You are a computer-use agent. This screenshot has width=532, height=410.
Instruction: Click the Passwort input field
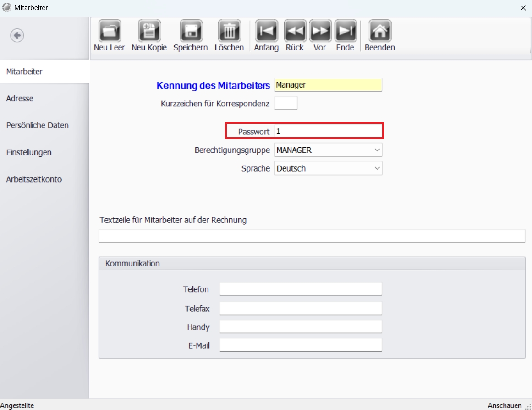(x=328, y=131)
